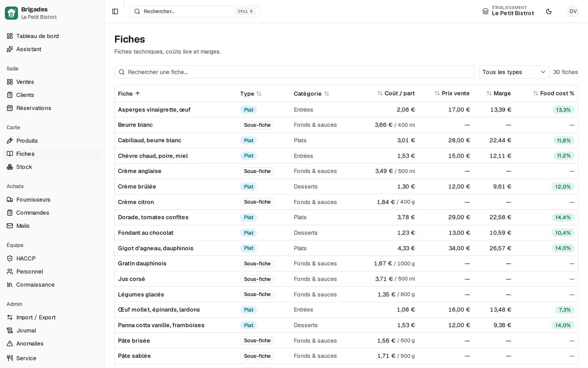Image resolution: width=588 pixels, height=368 pixels.
Task: Open the Cabillaud, beurre blanc fiche
Action: pos(149,140)
